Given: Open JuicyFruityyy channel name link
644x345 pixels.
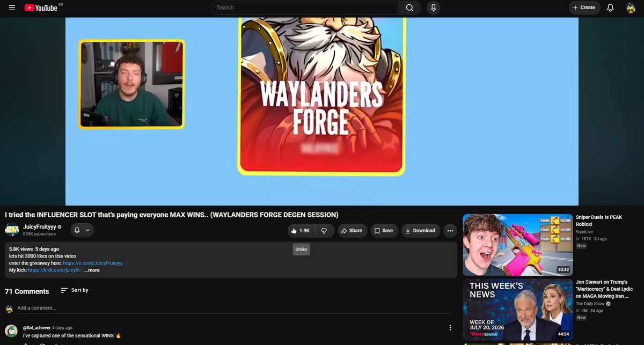Looking at the screenshot, I should (x=39, y=227).
